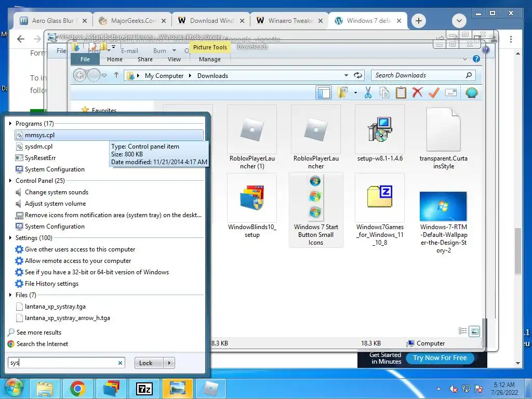Select transparent.CurtainsStyle file

point(444,137)
